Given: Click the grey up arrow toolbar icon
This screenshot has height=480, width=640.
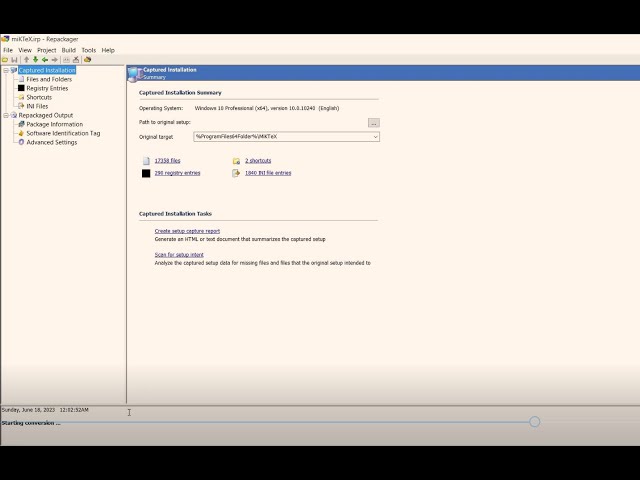Looking at the screenshot, I should tap(27, 60).
